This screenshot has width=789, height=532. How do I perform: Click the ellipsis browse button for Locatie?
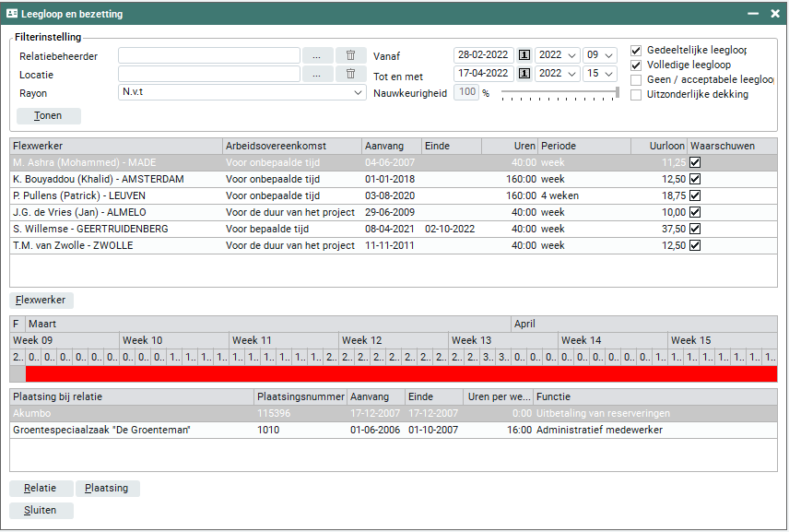(316, 74)
